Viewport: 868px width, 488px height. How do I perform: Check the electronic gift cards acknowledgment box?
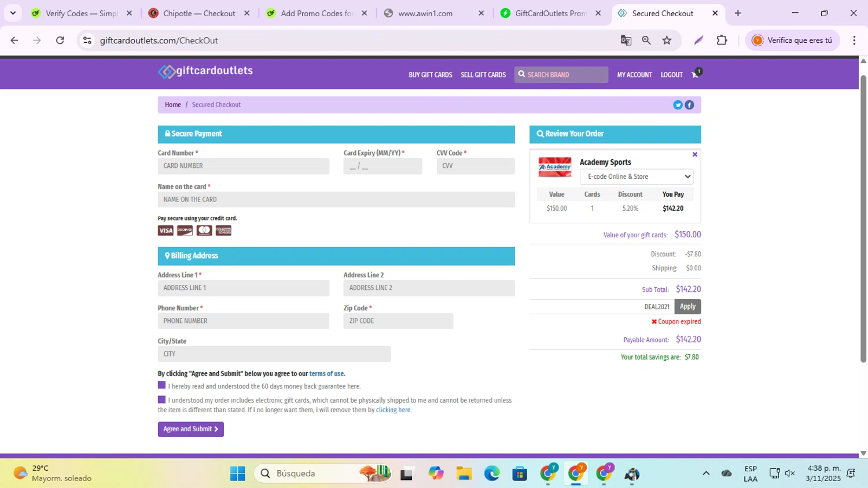161,399
